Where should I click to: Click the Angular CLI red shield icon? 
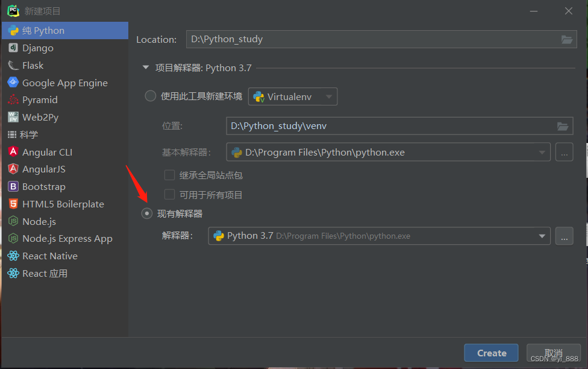[13, 152]
